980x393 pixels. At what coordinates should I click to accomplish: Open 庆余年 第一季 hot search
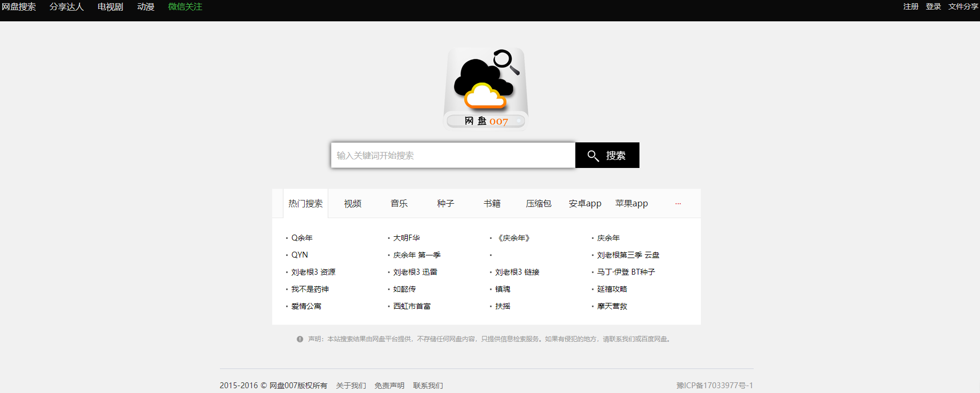(x=417, y=255)
